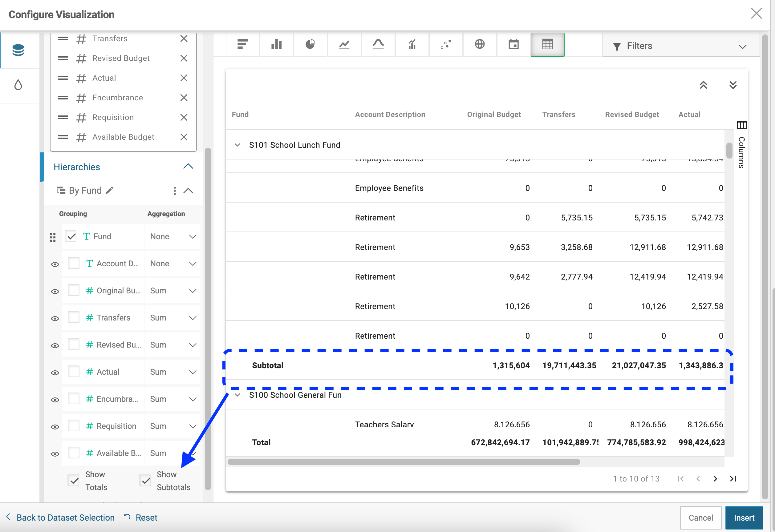Open the Original Budget aggregation dropdown
Viewport: 775px width, 532px height.
pyautogui.click(x=173, y=291)
